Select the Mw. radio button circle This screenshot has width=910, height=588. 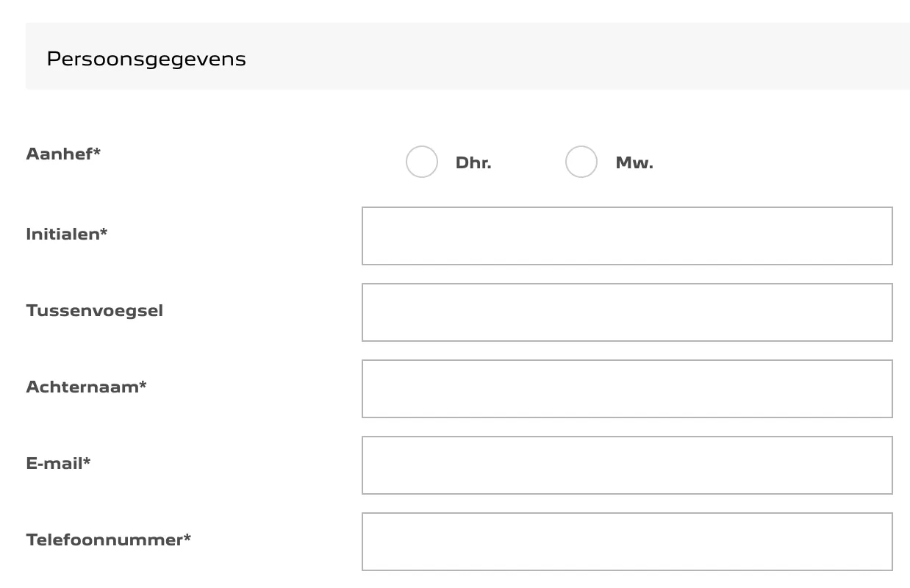(x=581, y=162)
